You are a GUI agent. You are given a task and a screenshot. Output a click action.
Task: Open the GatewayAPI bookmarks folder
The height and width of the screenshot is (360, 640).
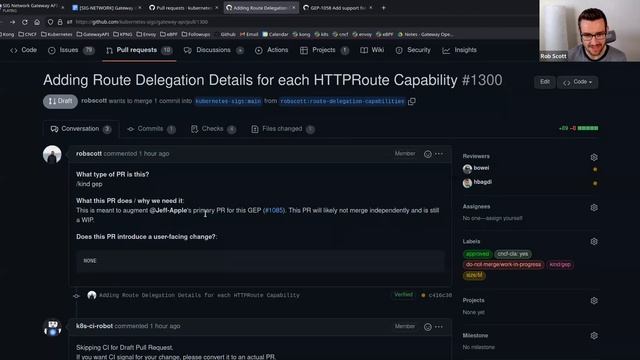point(93,35)
